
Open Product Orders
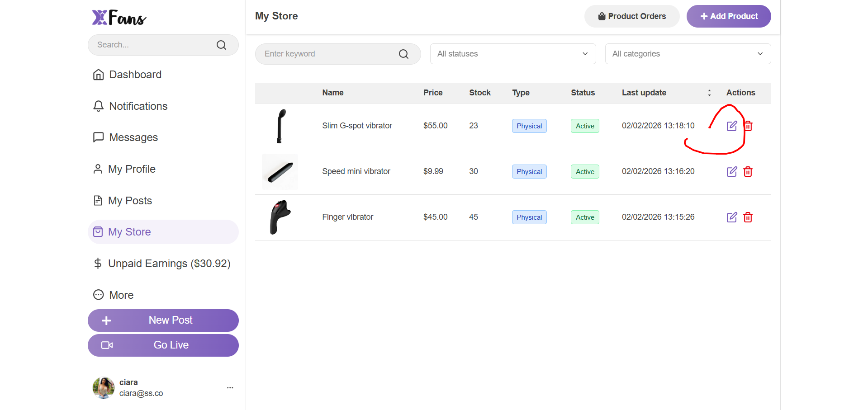coord(631,16)
